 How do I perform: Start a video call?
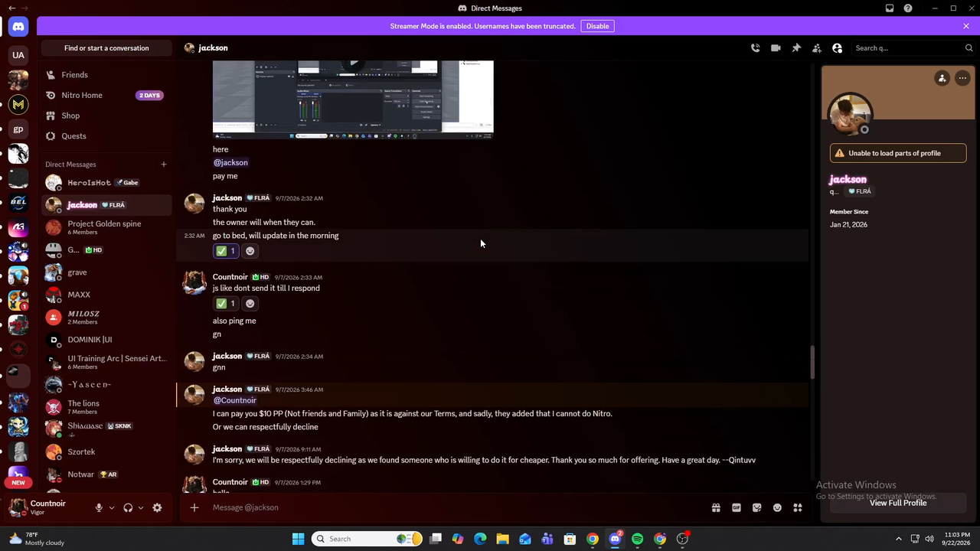tap(776, 48)
